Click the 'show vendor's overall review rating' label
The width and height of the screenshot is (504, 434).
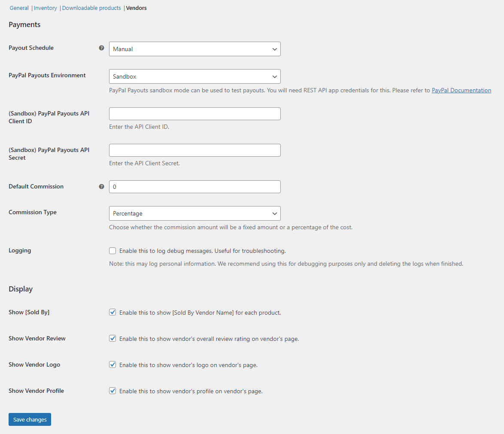209,339
